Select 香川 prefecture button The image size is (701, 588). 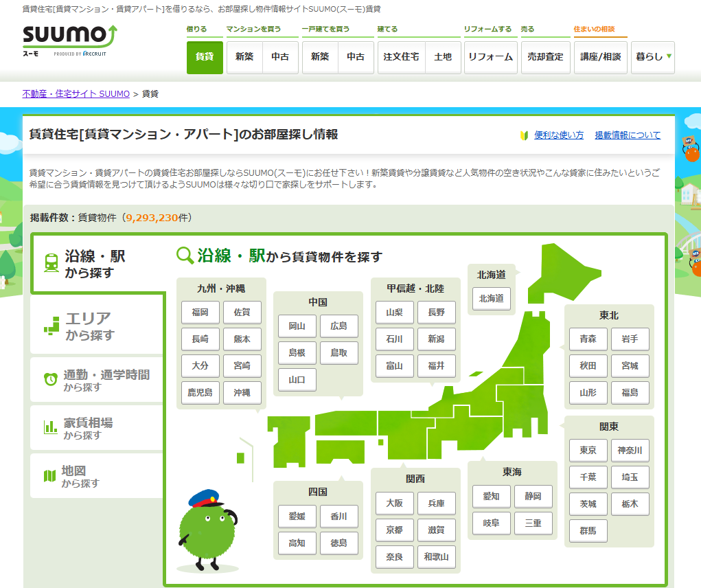[339, 517]
